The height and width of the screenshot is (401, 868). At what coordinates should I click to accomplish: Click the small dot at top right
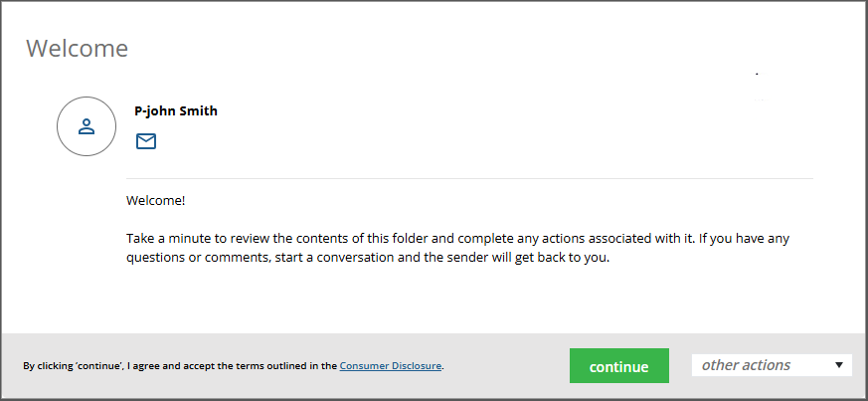757,74
